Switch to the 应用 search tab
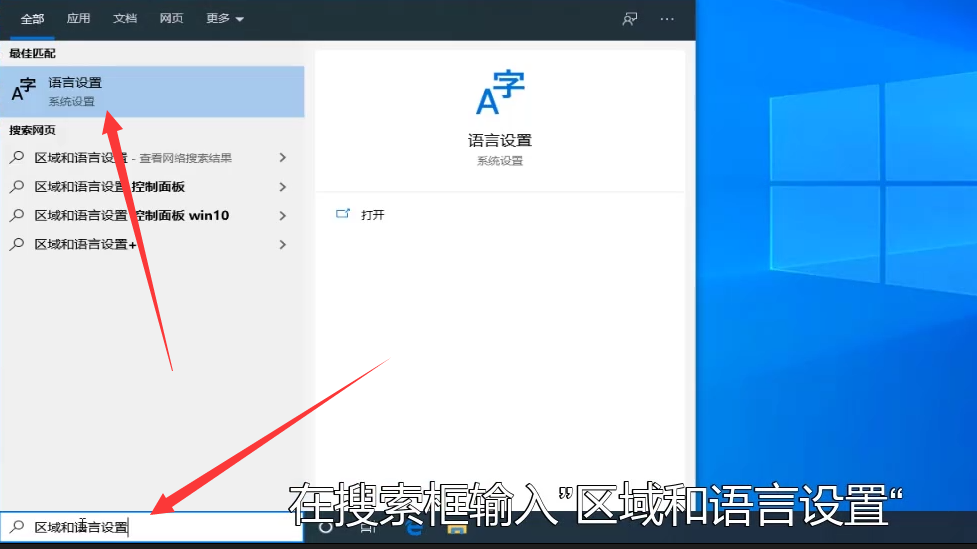Image resolution: width=977 pixels, height=549 pixels. [x=79, y=19]
